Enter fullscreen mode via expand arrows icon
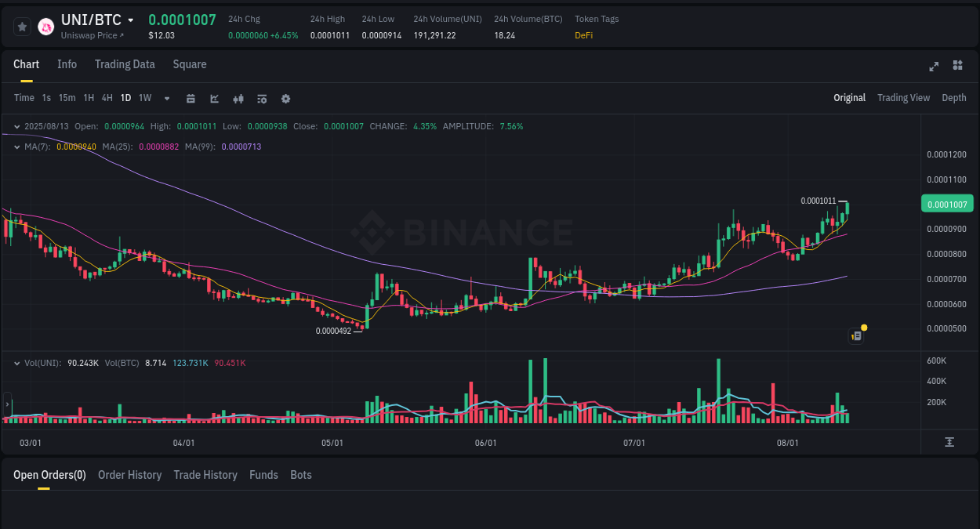The image size is (980, 529). [934, 67]
